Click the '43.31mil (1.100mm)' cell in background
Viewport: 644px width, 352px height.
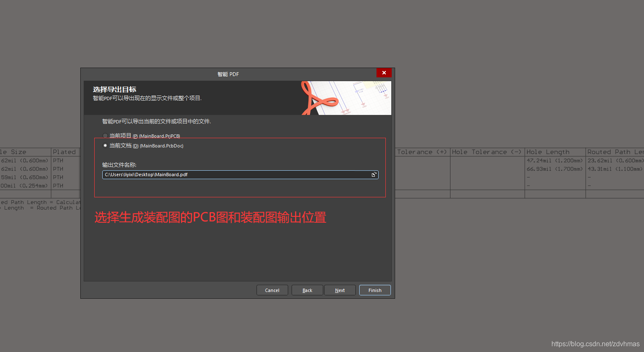[615, 169]
